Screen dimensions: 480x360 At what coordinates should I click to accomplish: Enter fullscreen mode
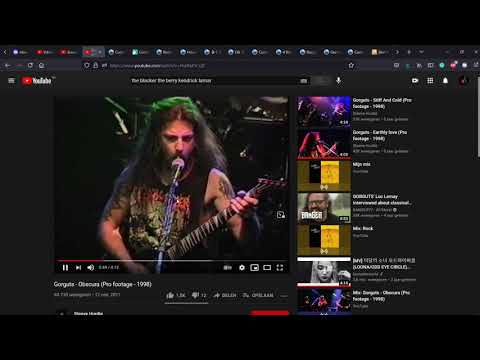[x=280, y=268]
